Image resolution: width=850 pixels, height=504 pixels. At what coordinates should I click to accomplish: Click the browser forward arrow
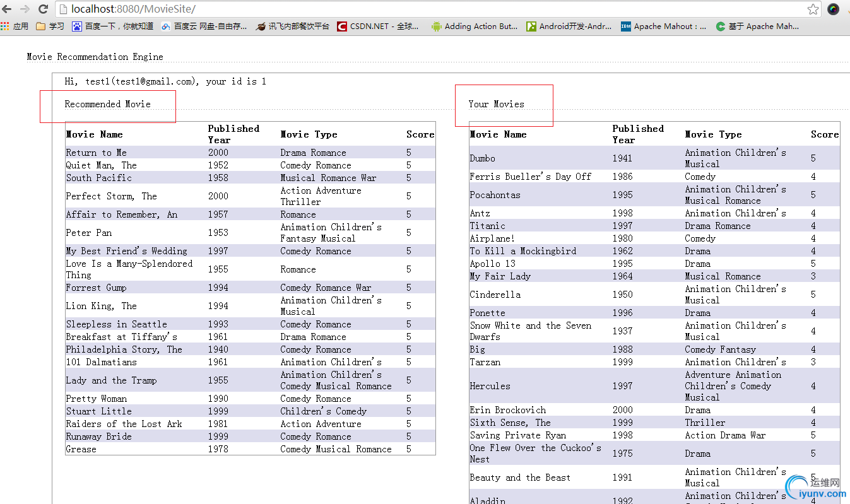[x=25, y=9]
